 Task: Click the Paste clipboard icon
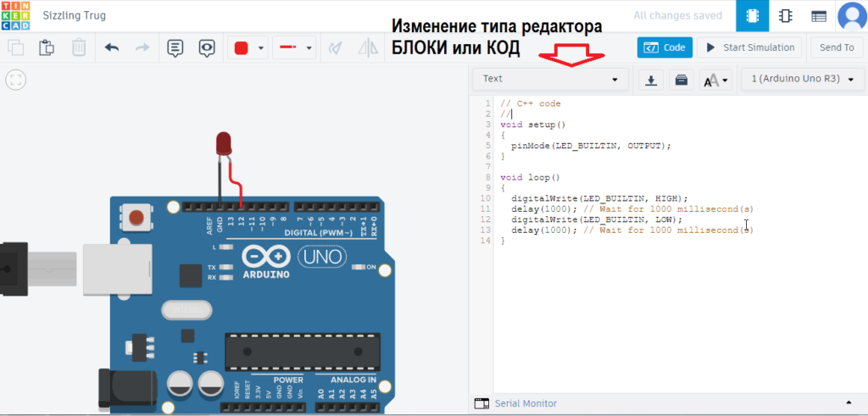[47, 47]
